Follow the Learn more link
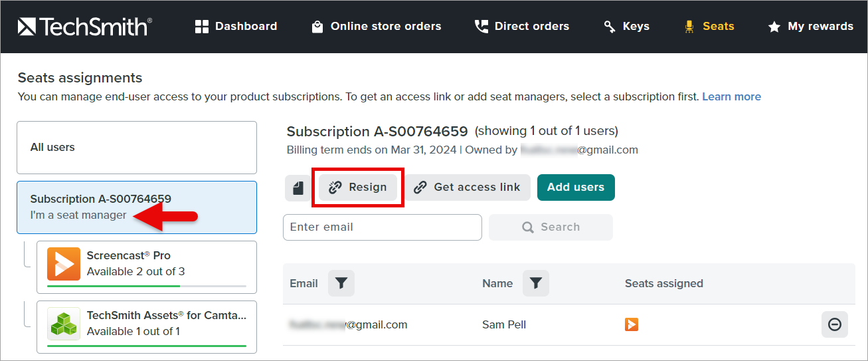 732,96
